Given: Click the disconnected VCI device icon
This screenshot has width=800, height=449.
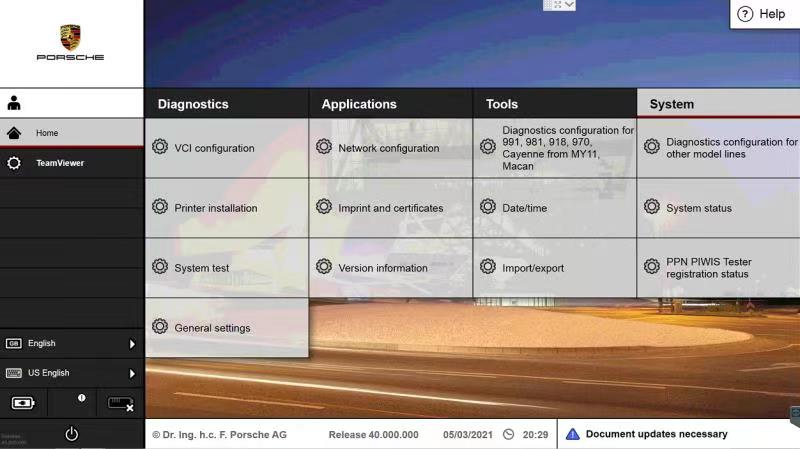Looking at the screenshot, I should click(120, 404).
